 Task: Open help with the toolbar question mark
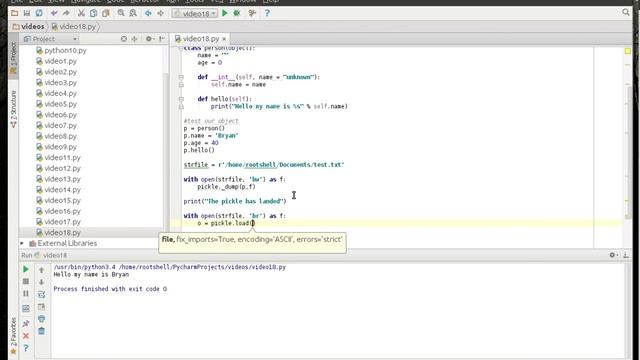(x=267, y=13)
